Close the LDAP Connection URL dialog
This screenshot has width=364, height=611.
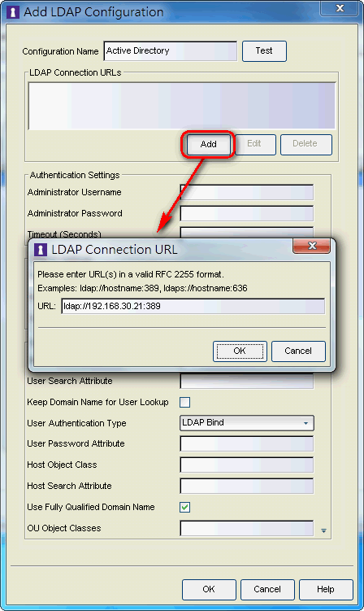311,246
